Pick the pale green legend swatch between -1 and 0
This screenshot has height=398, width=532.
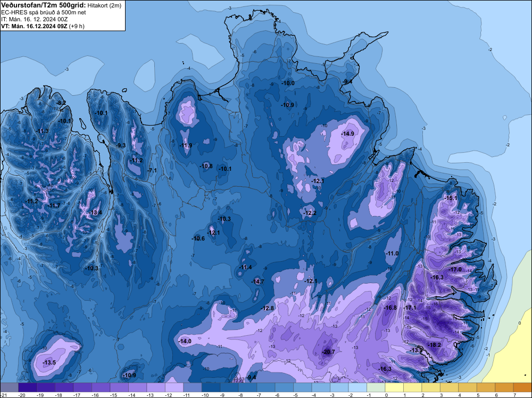(376, 387)
